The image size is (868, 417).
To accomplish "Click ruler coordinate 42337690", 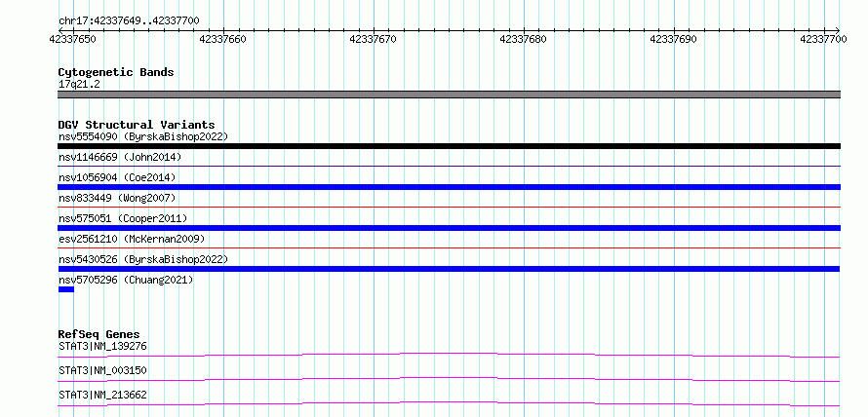I will 673,39.
